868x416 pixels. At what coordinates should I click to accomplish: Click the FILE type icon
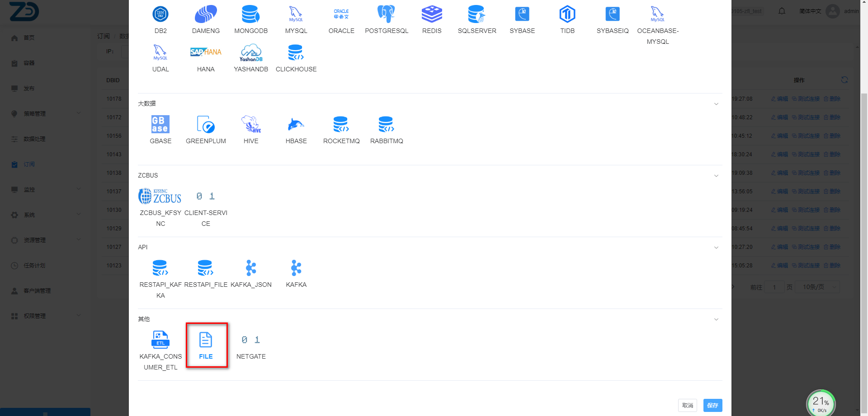[x=206, y=340]
